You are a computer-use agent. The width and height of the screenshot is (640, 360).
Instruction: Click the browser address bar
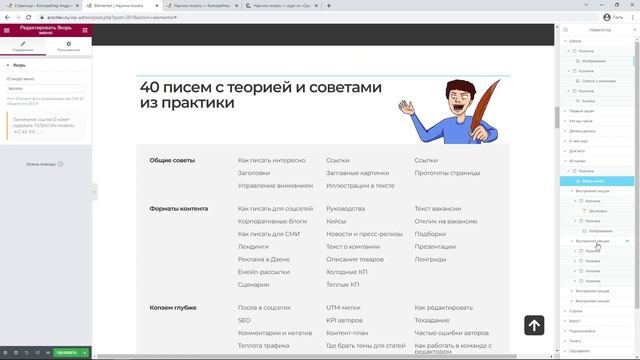[x=318, y=18]
